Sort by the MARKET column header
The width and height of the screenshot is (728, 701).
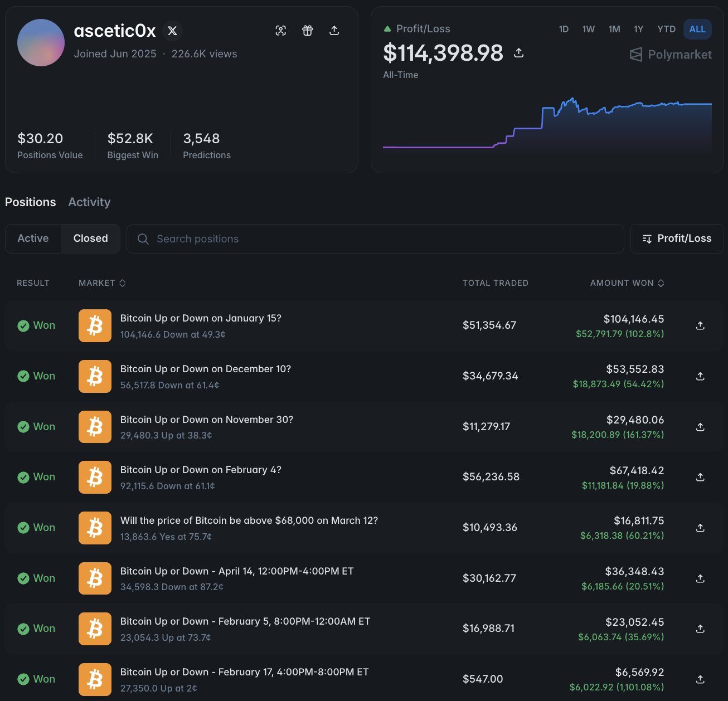(102, 283)
